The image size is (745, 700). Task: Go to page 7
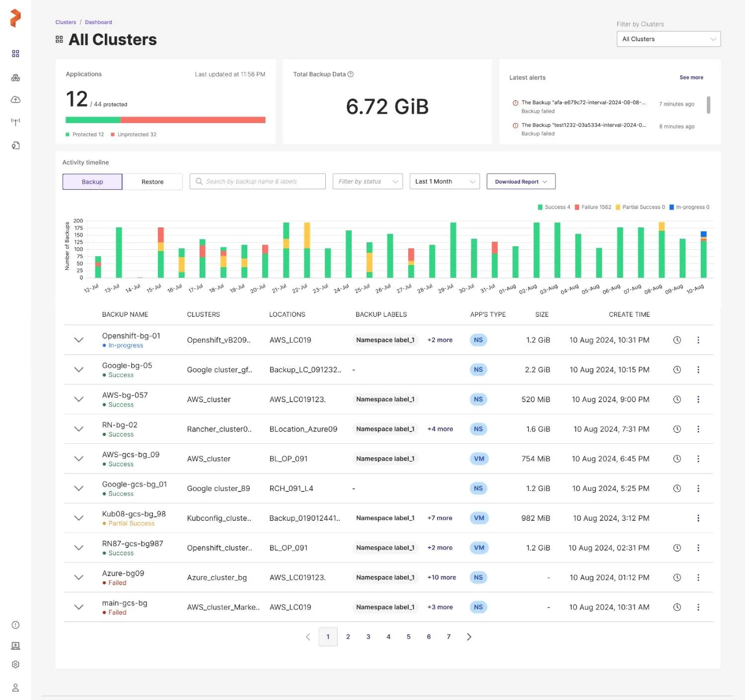coord(448,637)
